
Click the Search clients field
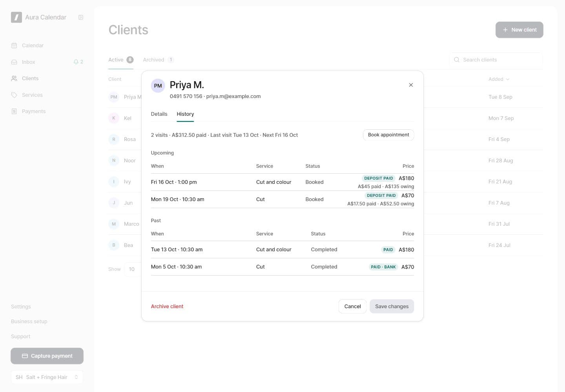[496, 60]
